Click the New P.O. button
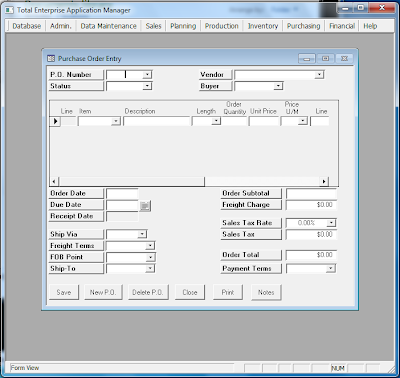The width and height of the screenshot is (400, 378). (x=103, y=292)
